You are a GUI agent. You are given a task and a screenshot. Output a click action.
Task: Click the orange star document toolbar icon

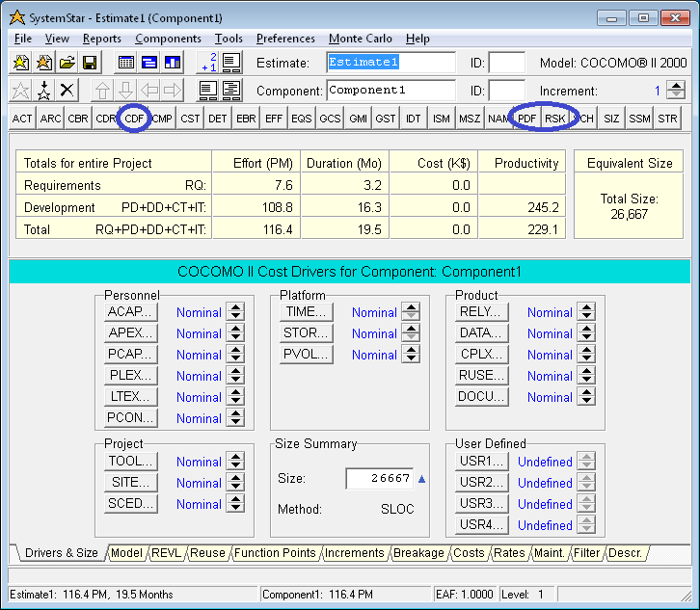(x=43, y=63)
